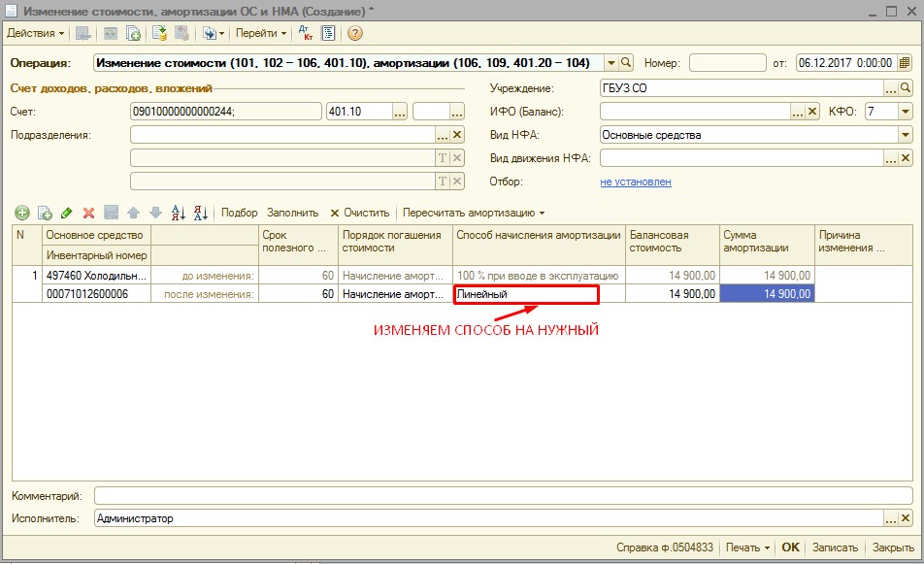Screen dimensions: 924x564
Task: Open help with the question mark icon
Action: pos(354,33)
